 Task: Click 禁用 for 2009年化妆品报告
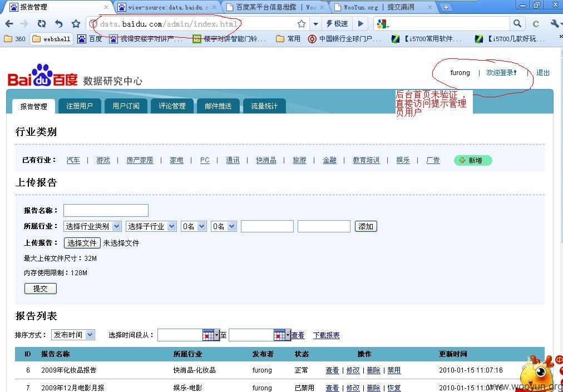394,370
